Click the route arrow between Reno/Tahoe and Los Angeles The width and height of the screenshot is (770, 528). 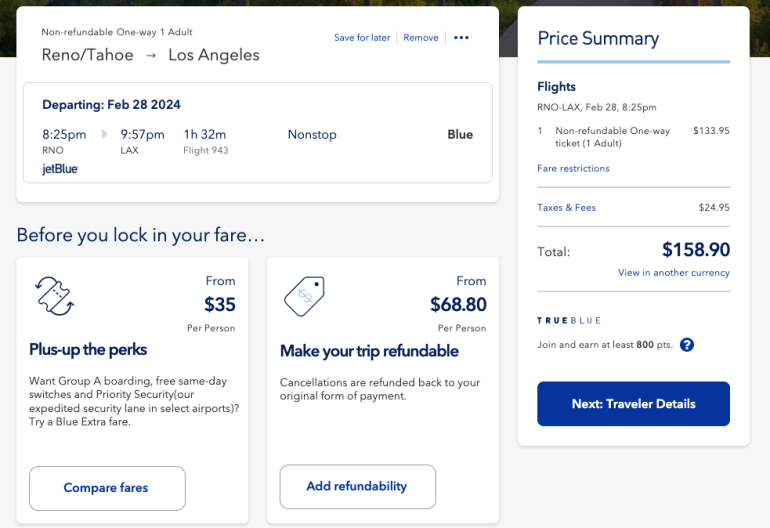tap(151, 56)
